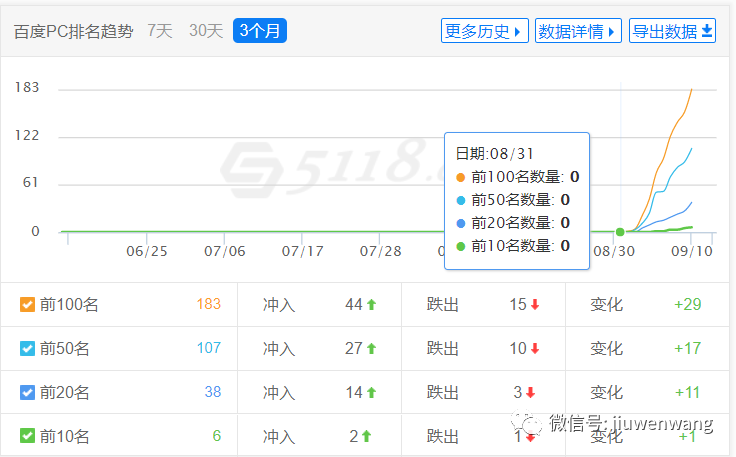Viewport: 736px width, 457px height.
Task: Uncheck the 前50名 checkbox
Action: [x=27, y=349]
